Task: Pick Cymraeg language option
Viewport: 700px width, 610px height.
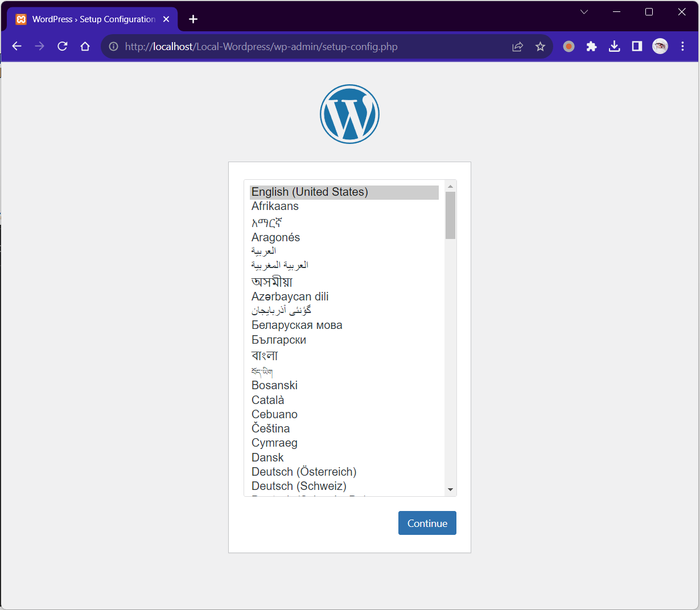Action: pyautogui.click(x=344, y=443)
